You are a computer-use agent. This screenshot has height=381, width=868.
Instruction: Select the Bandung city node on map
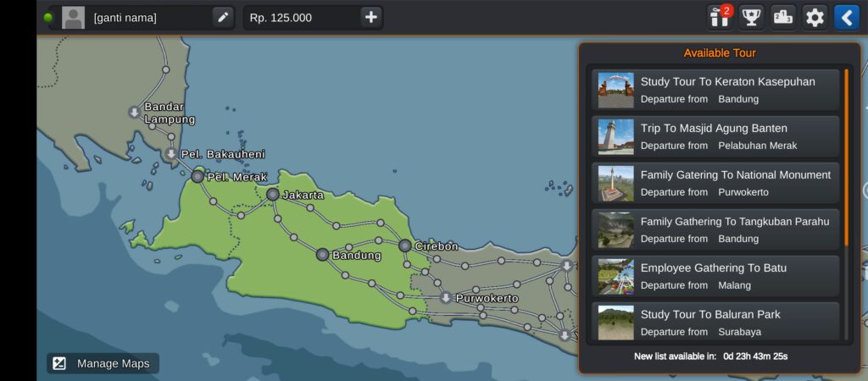click(x=322, y=254)
